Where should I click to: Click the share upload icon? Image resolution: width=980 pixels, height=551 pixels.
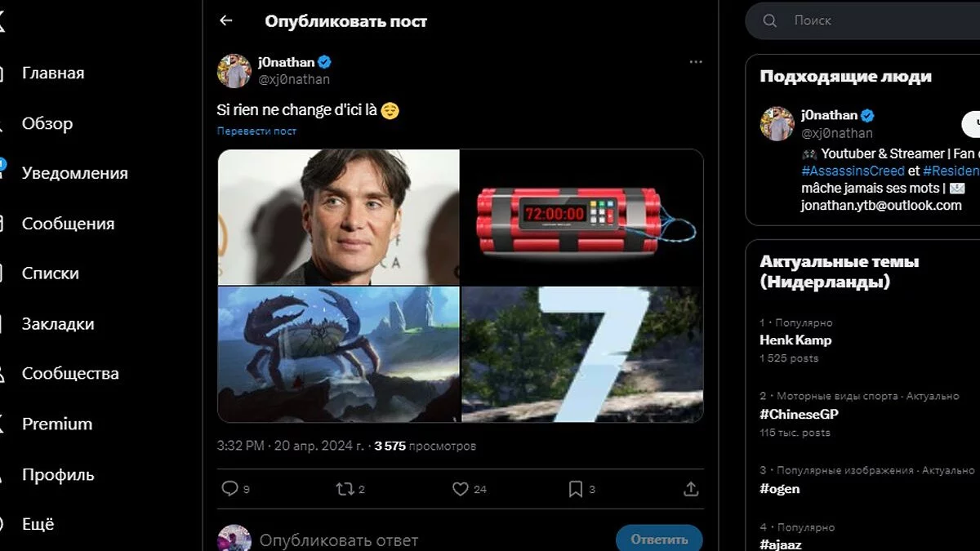coord(691,488)
